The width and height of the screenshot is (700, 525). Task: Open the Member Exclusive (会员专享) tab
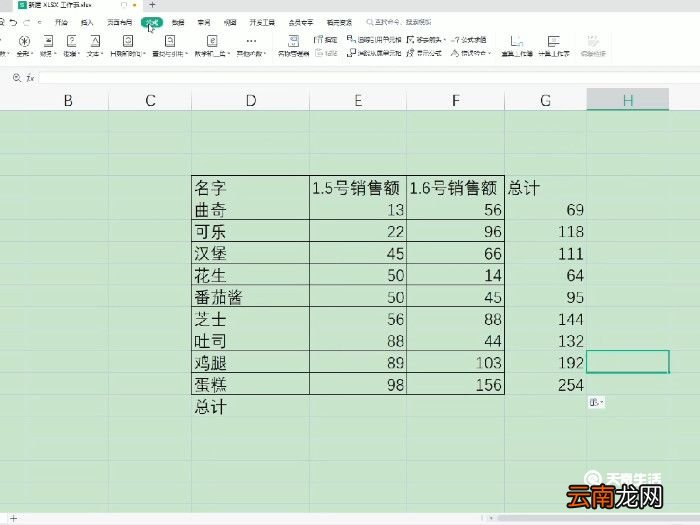pyautogui.click(x=301, y=22)
